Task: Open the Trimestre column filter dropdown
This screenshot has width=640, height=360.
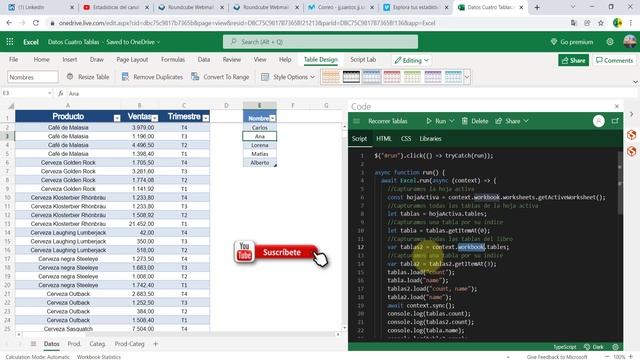Action: [206, 118]
